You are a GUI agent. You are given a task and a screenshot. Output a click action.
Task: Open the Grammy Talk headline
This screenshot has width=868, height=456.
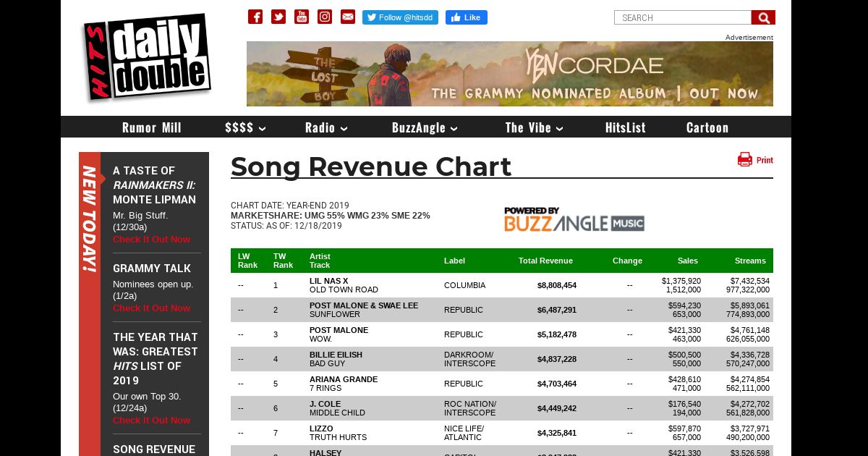click(x=152, y=269)
